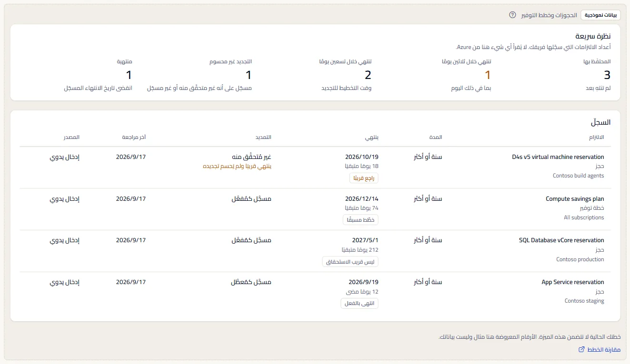The height and width of the screenshot is (364, 630).
Task: Select App Service reservation row title
Action: tap(573, 282)
